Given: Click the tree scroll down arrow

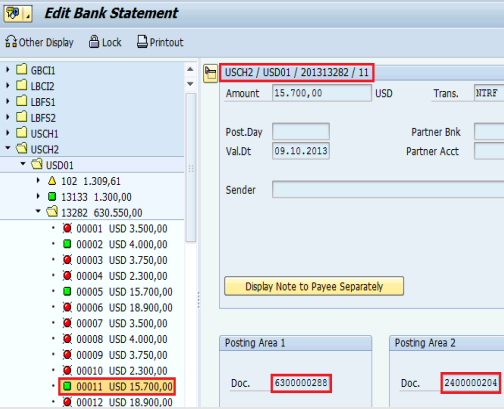Looking at the screenshot, I should click(x=190, y=84).
